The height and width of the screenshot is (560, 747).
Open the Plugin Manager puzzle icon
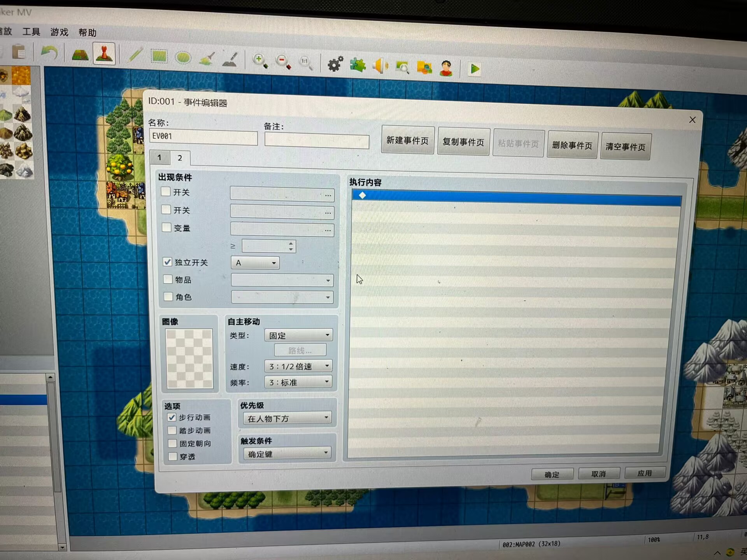click(358, 65)
